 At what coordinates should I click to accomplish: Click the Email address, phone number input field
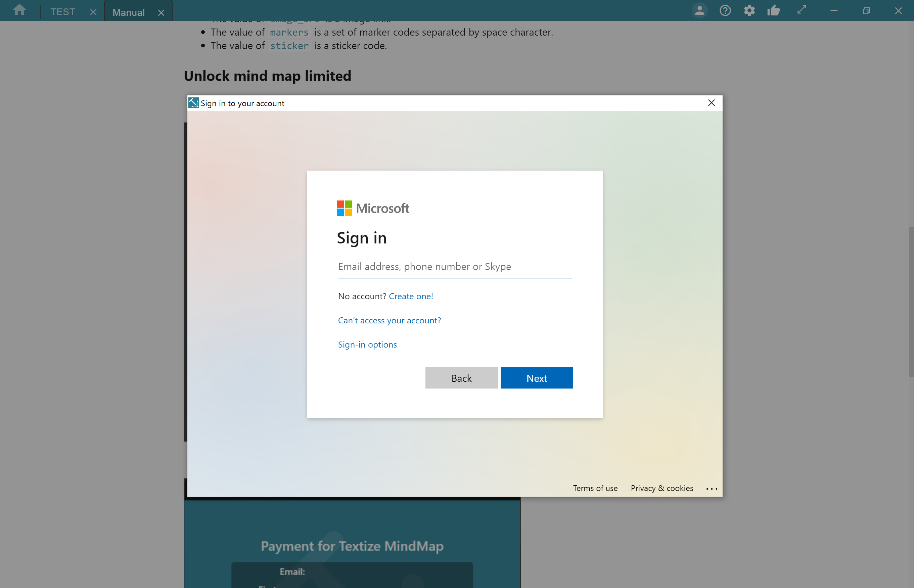[x=454, y=267]
